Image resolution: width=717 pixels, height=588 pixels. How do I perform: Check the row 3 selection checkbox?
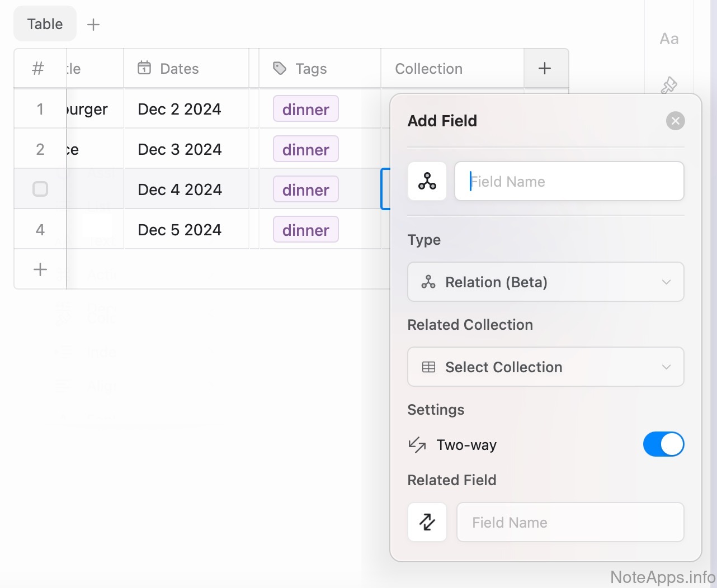[x=40, y=189]
